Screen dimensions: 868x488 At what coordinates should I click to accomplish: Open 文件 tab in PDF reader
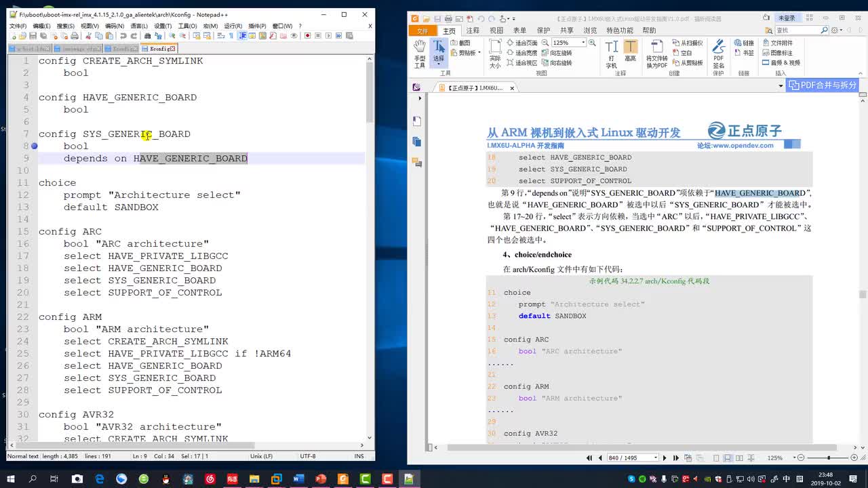click(x=422, y=30)
